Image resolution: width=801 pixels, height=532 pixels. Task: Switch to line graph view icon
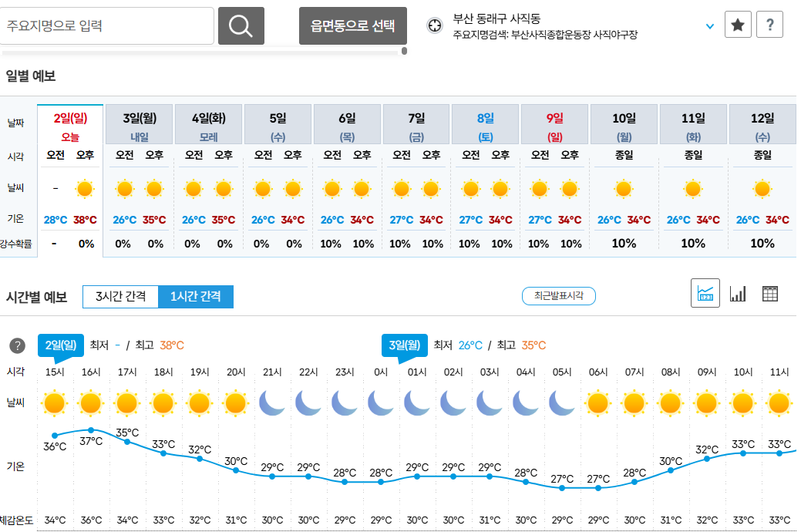[x=705, y=293]
